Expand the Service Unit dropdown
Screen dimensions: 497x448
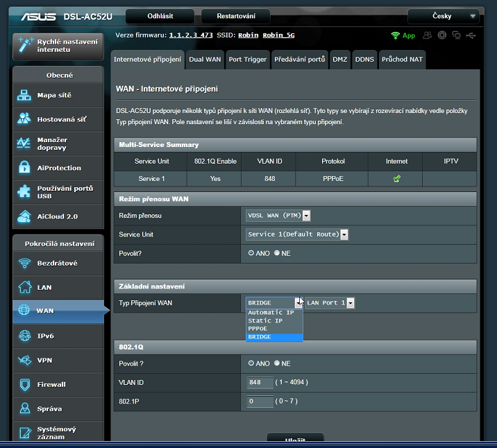point(297,234)
